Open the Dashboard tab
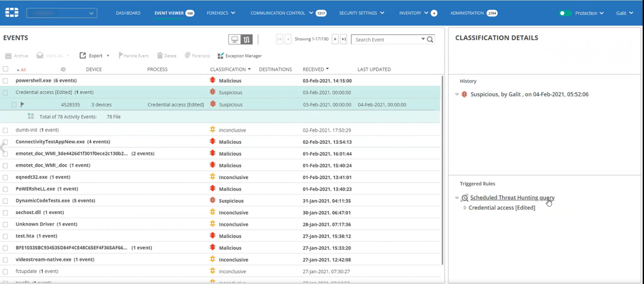 click(x=128, y=13)
